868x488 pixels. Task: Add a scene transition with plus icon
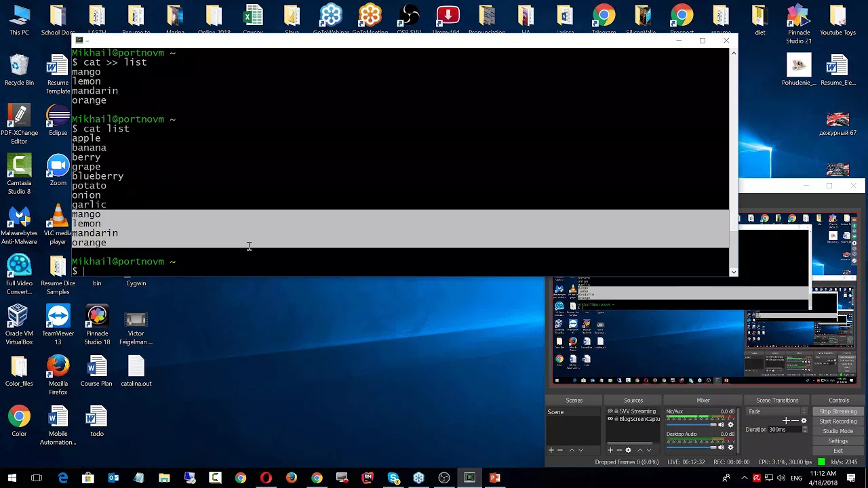[786, 421]
